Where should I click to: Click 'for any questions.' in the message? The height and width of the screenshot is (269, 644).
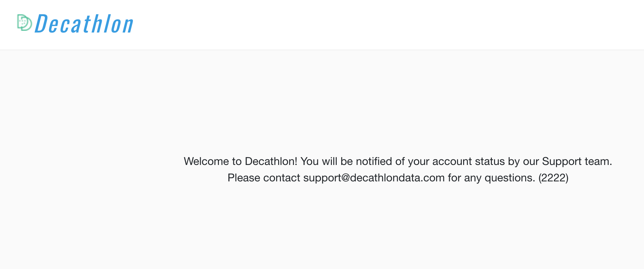pyautogui.click(x=491, y=178)
